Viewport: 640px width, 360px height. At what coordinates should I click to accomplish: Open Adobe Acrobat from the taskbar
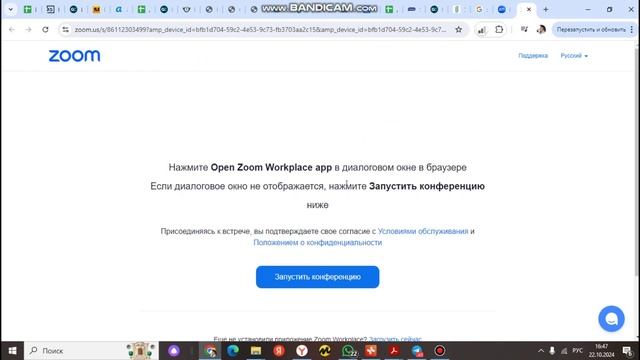(394, 351)
